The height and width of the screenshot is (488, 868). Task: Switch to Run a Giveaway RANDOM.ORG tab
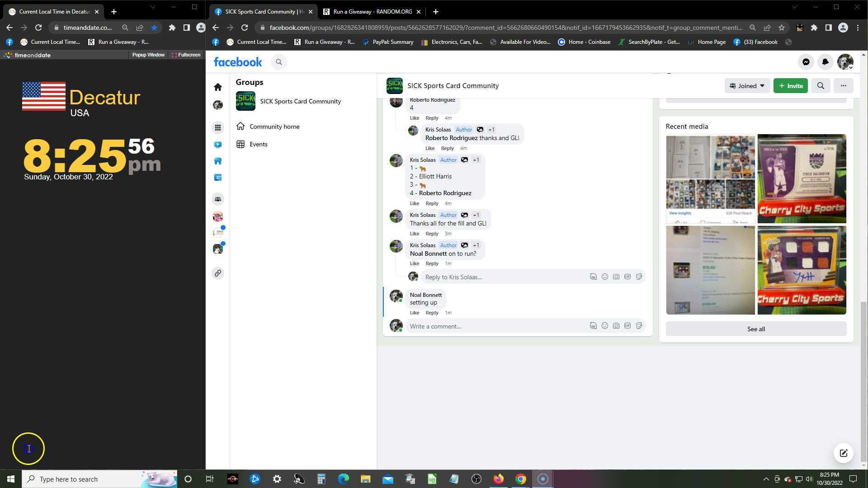point(372,12)
